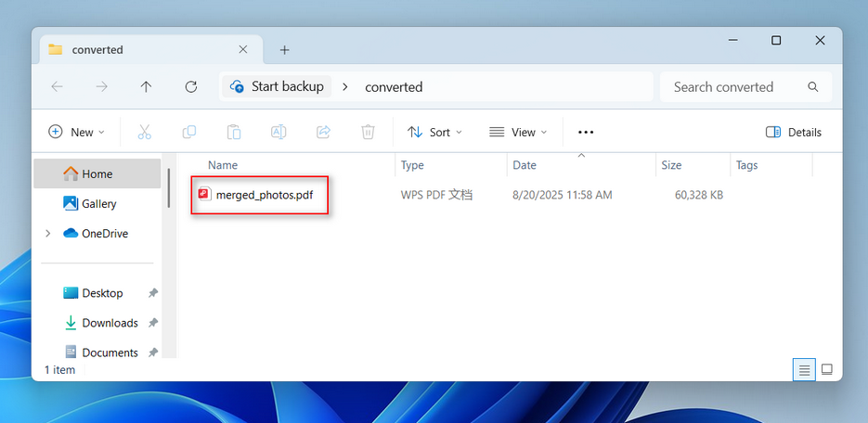The width and height of the screenshot is (868, 423).
Task: Open the Sort dropdown menu
Action: click(434, 132)
